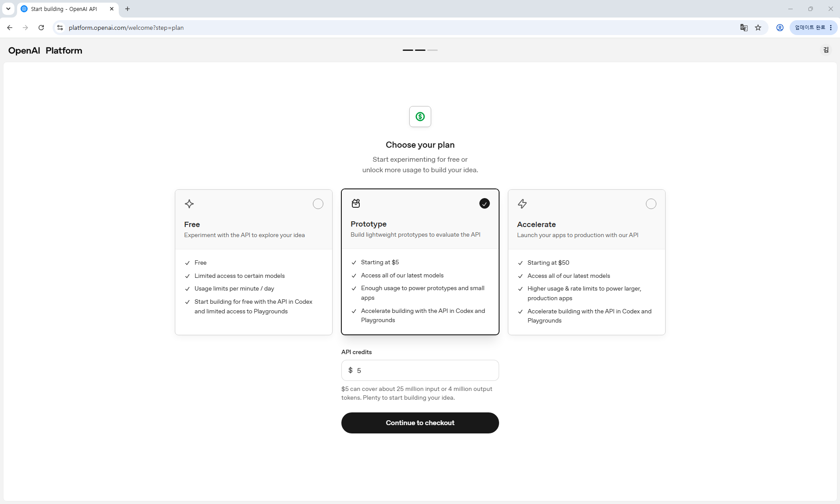The image size is (840, 504).
Task: Click the browser back arrow
Action: [x=10, y=28]
